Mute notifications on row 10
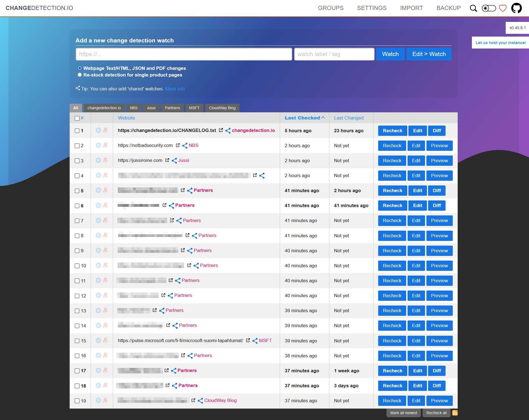Screen dimensions: 529x420 (105, 265)
